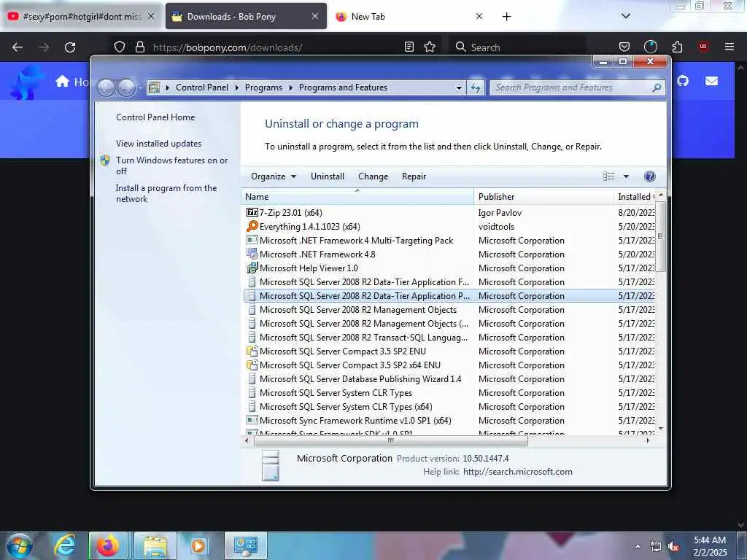This screenshot has width=747, height=560.
Task: Click the Sync Framework Runtime v1.0 SP1 icon
Action: [252, 421]
